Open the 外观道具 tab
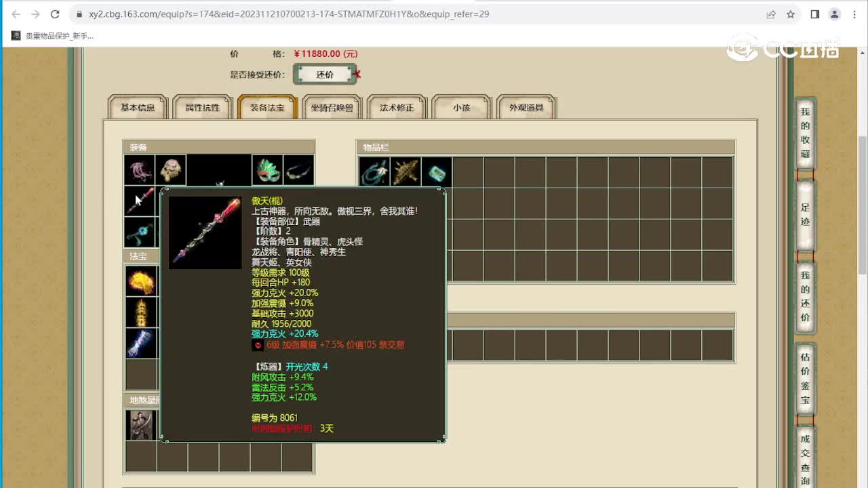The width and height of the screenshot is (868, 488). click(526, 107)
